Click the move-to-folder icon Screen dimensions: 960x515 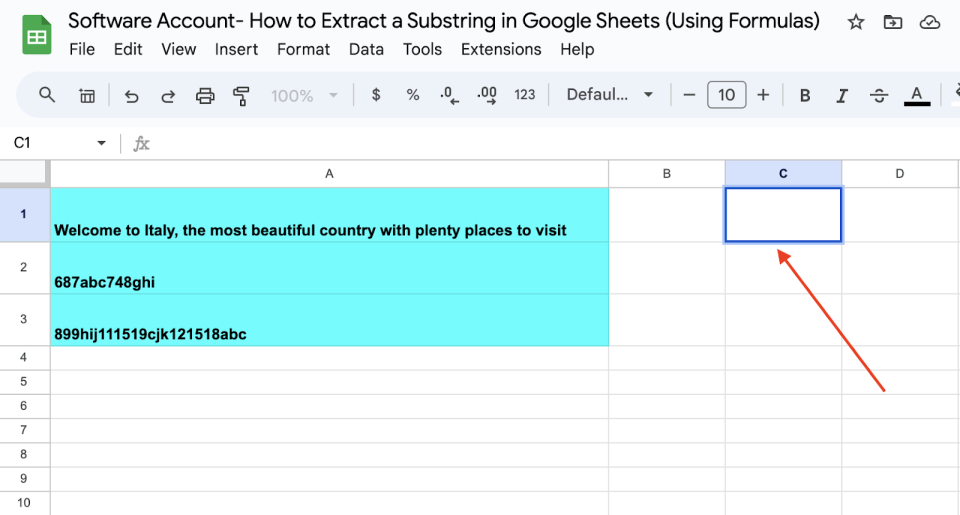tap(893, 23)
